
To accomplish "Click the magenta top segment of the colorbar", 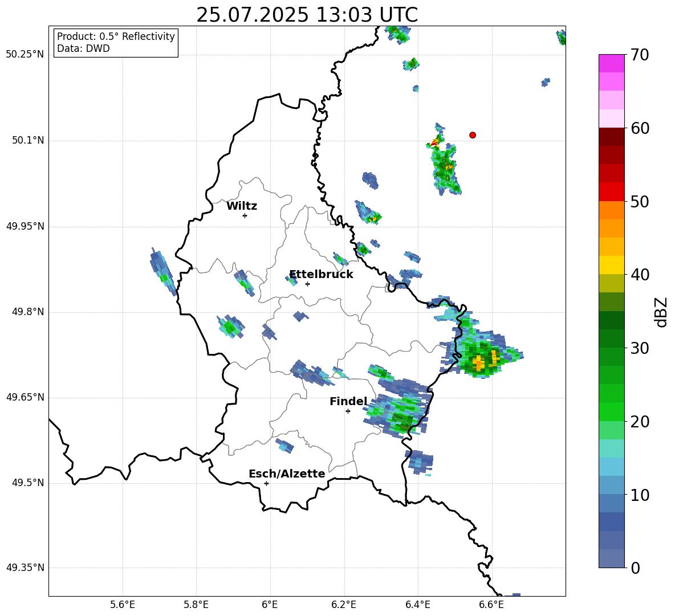I will pos(612,63).
